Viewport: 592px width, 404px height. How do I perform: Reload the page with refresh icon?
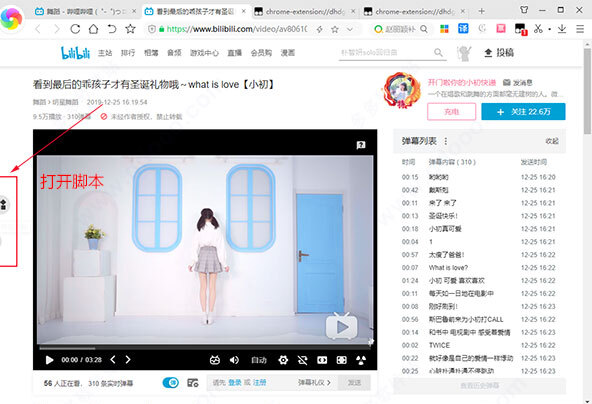(x=75, y=29)
